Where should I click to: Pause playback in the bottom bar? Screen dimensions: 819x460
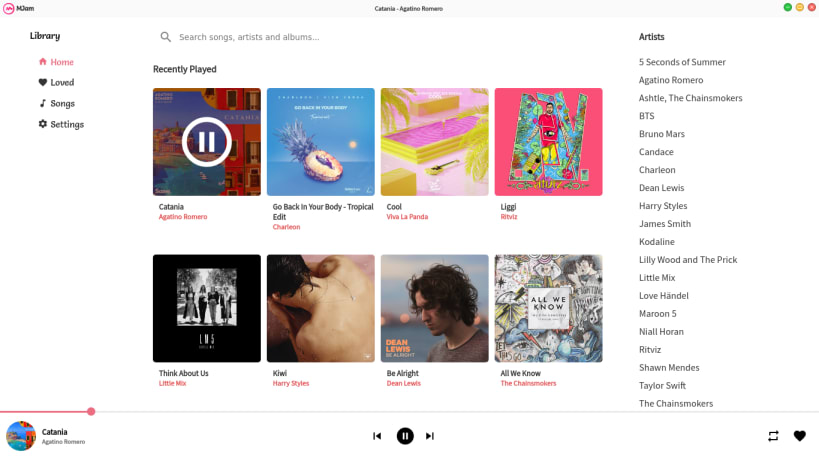(x=405, y=436)
